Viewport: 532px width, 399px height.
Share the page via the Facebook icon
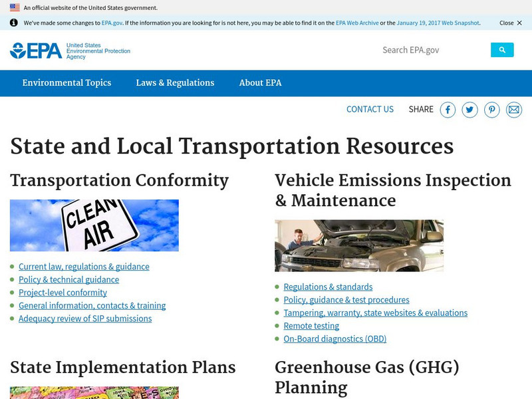pos(448,109)
